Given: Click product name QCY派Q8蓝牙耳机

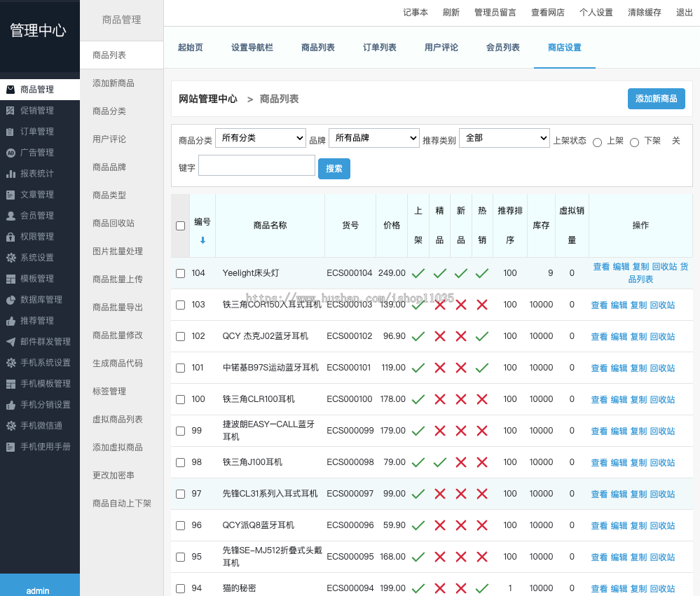Looking at the screenshot, I should tap(259, 525).
